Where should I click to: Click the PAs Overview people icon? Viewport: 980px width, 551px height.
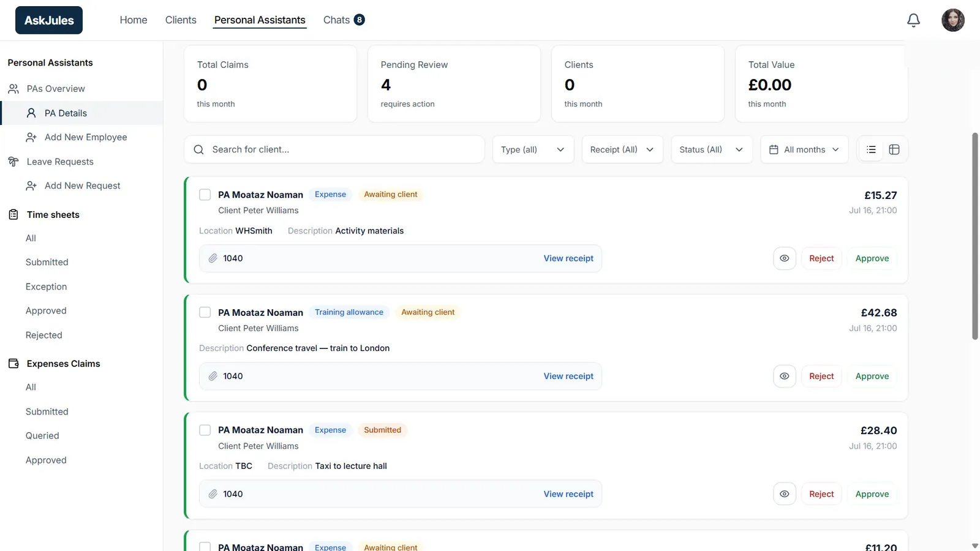coord(13,89)
